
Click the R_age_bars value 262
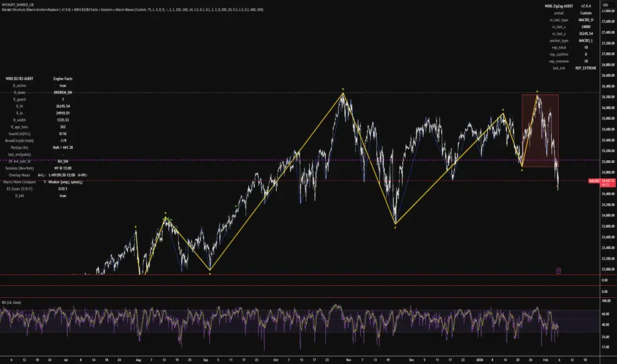click(x=63, y=126)
